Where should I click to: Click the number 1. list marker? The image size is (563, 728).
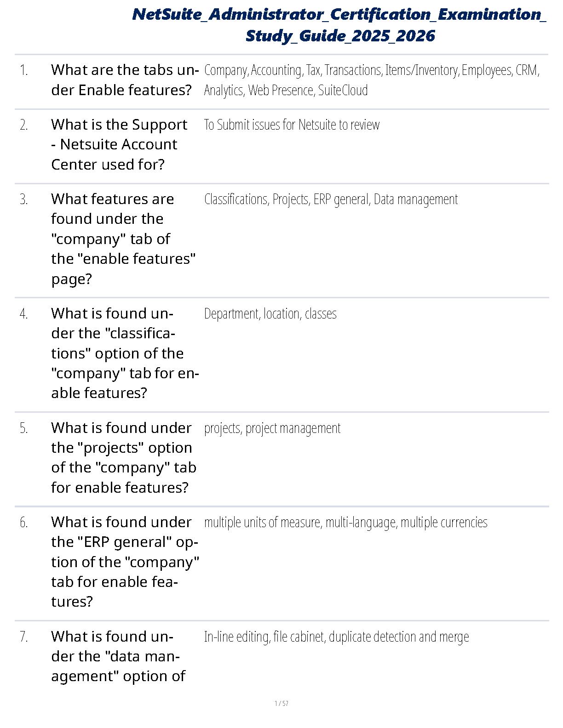click(24, 70)
